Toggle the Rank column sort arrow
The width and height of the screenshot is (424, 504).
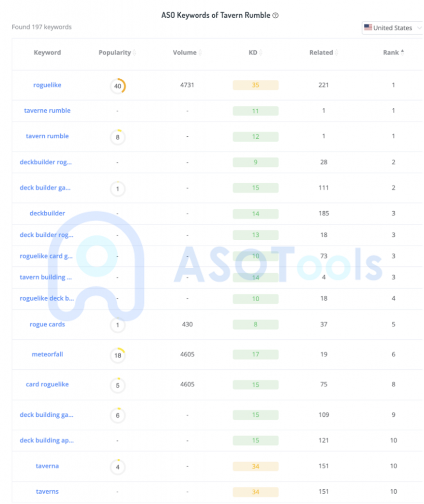(402, 52)
